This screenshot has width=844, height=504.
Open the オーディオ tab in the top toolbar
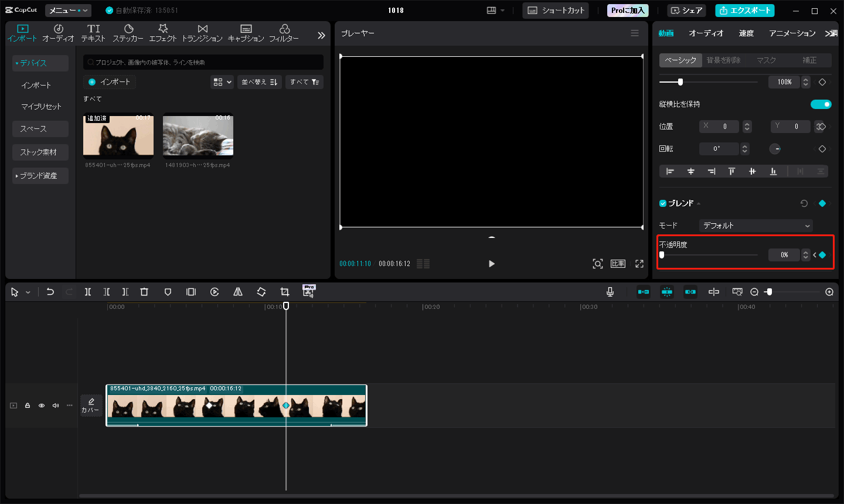coord(58,33)
